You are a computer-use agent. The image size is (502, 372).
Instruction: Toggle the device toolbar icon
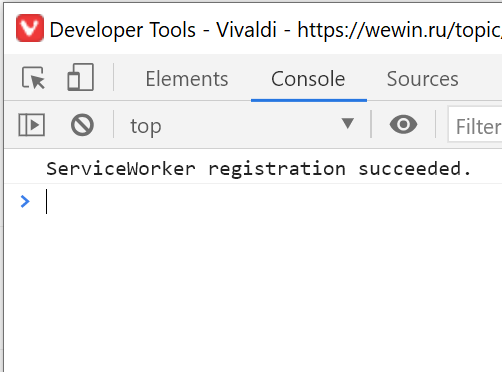pyautogui.click(x=80, y=77)
